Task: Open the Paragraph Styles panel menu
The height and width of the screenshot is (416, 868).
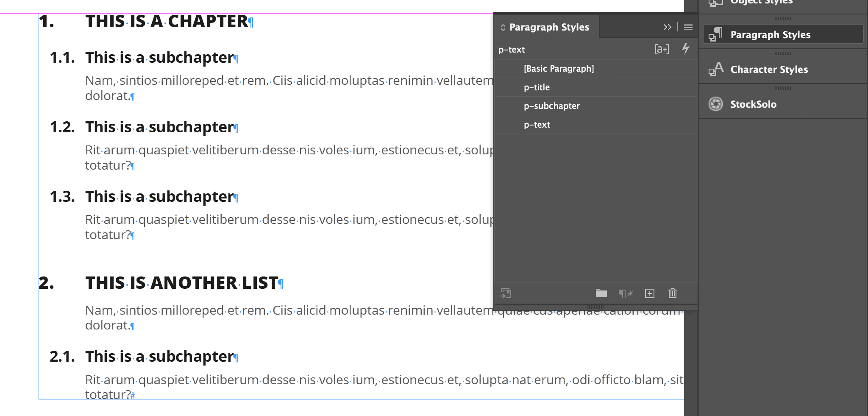Action: (688, 27)
